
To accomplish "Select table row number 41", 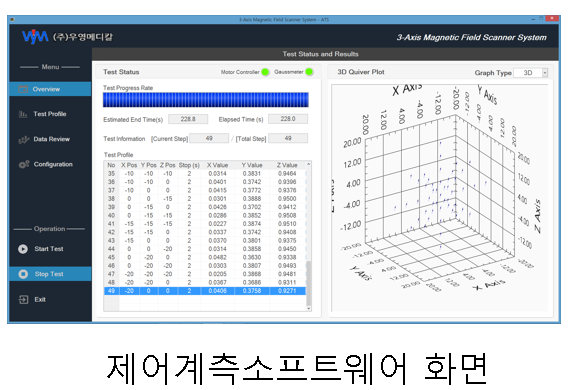I will (x=205, y=224).
